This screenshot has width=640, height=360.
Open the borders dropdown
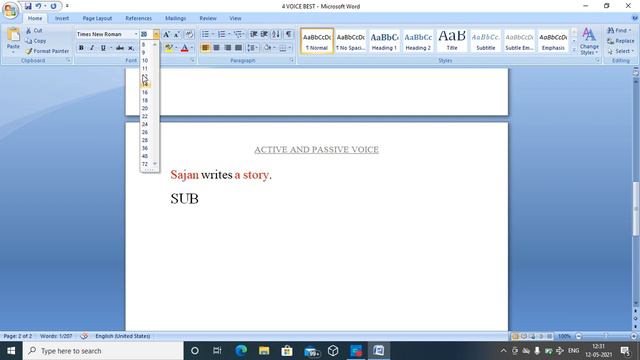290,48
